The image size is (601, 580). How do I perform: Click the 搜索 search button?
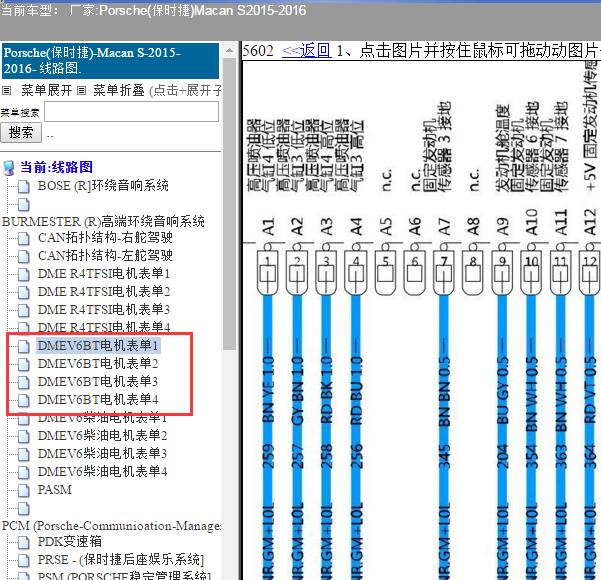[x=21, y=133]
